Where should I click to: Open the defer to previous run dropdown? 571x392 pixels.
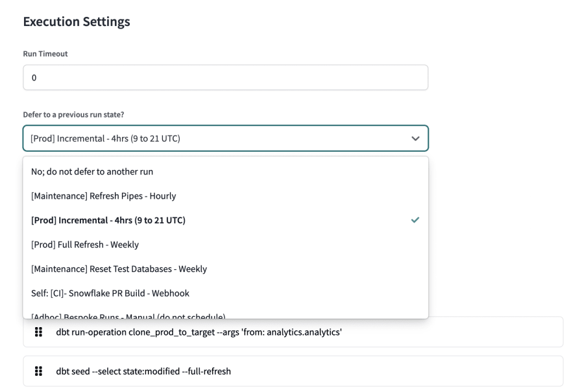tap(225, 138)
